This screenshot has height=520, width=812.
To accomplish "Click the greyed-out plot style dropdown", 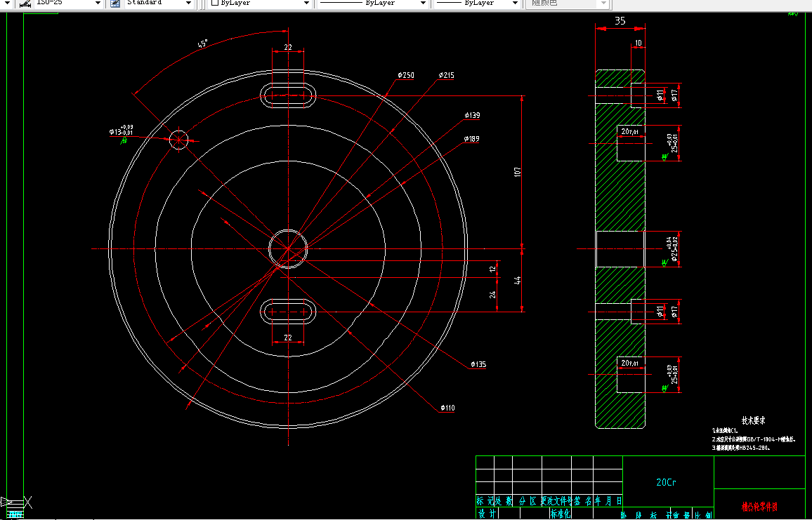I will (x=568, y=3).
